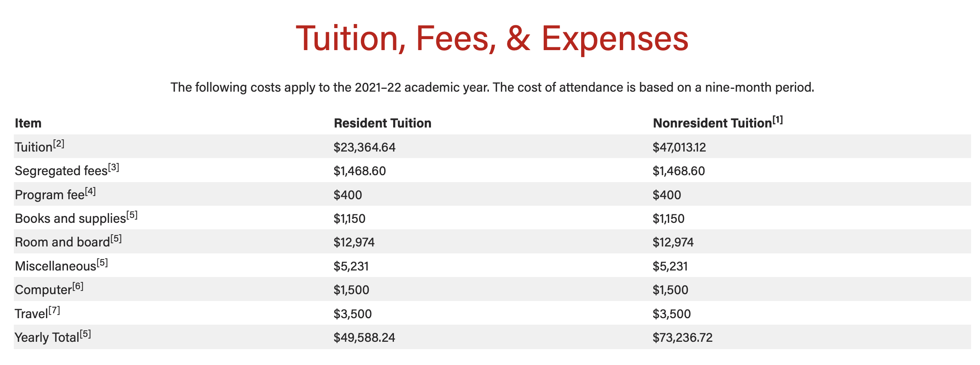Click resident tuition amount $23,364.64
Image resolution: width=980 pixels, height=365 pixels.
364,147
